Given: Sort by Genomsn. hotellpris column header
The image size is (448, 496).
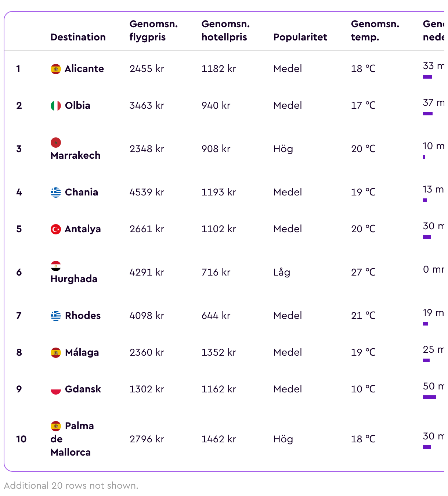Looking at the screenshot, I should [225, 30].
